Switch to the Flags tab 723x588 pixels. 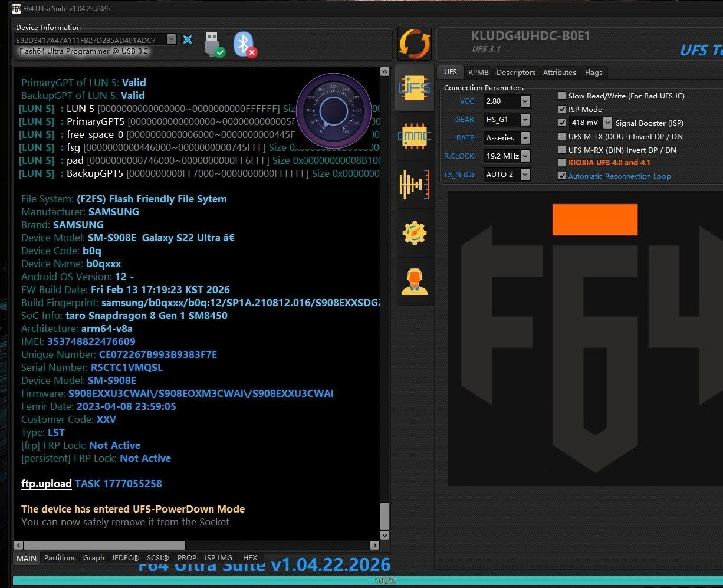click(594, 72)
